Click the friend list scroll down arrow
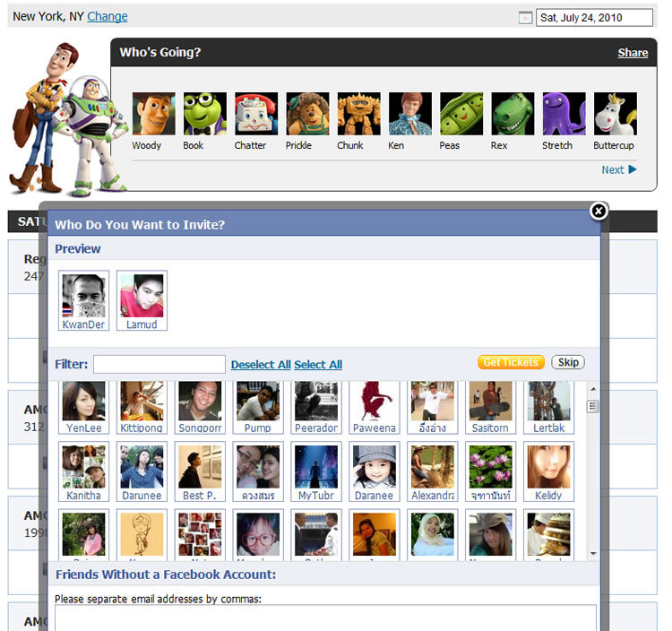Image resolution: width=672 pixels, height=631 pixels. tap(593, 554)
